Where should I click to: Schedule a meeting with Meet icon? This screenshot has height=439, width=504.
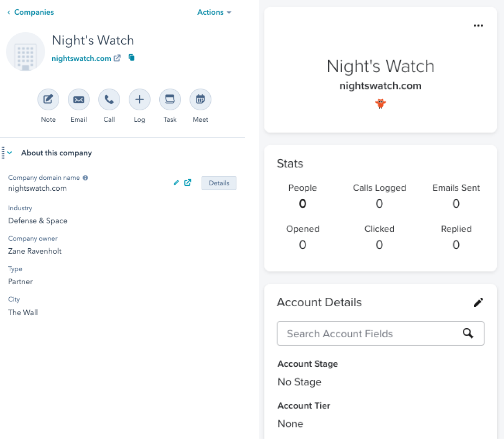(200, 99)
